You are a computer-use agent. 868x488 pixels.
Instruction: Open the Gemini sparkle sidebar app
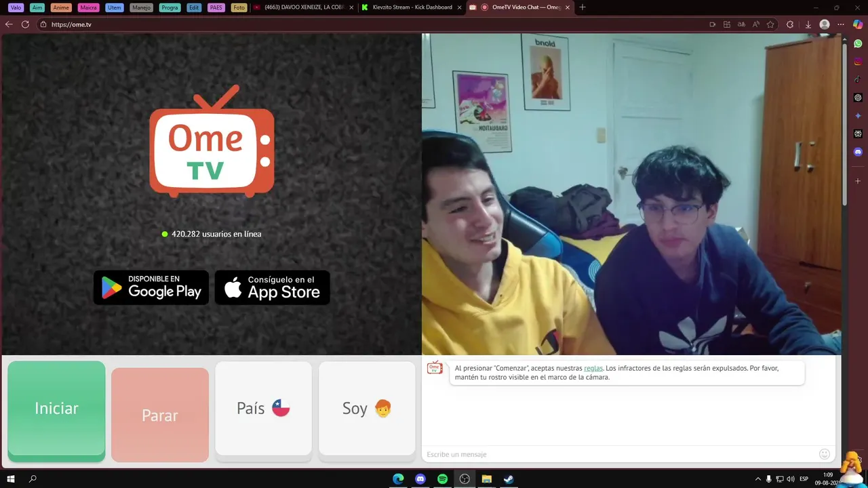(x=858, y=116)
